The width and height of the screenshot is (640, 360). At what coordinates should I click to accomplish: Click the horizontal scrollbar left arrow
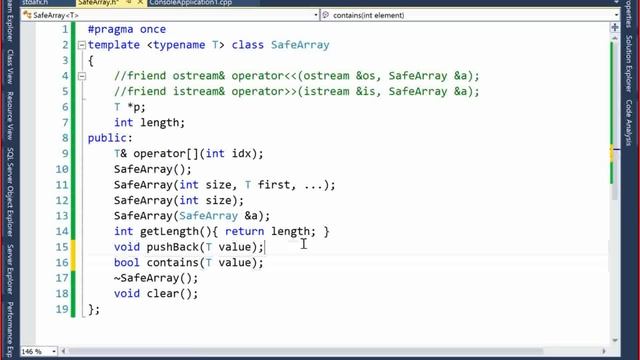point(63,351)
